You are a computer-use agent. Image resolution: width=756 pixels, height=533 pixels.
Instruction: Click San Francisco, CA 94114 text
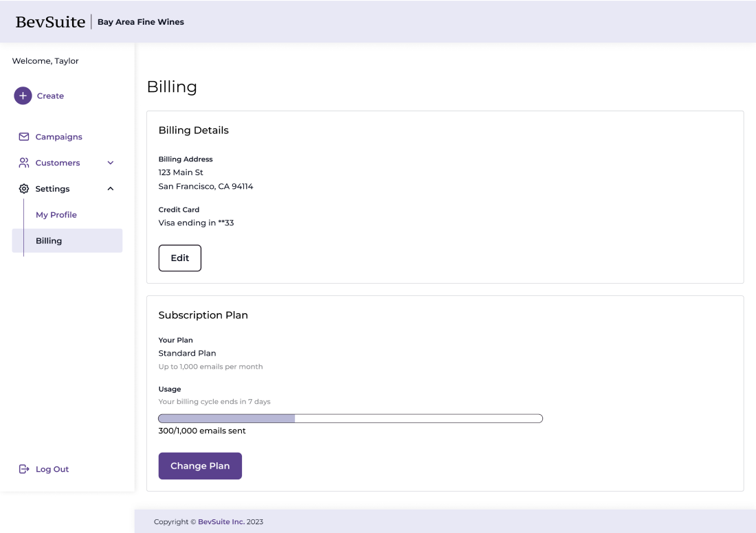point(205,186)
